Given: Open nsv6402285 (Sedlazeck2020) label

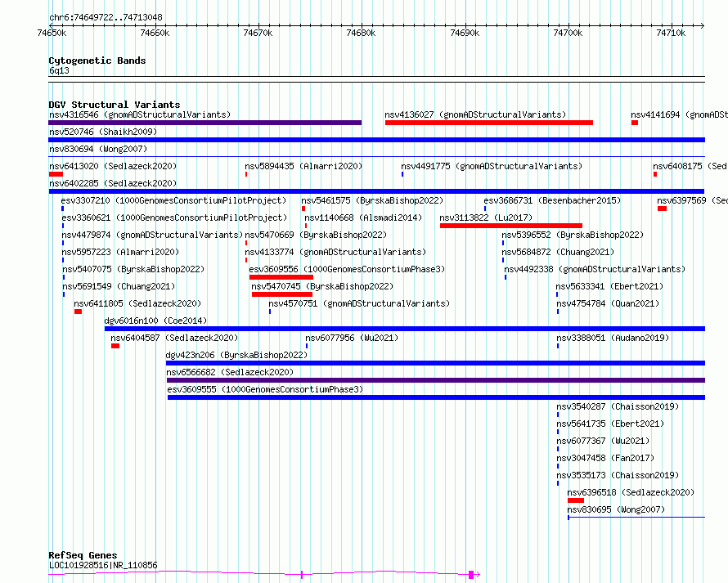Looking at the screenshot, I should click(x=113, y=183).
